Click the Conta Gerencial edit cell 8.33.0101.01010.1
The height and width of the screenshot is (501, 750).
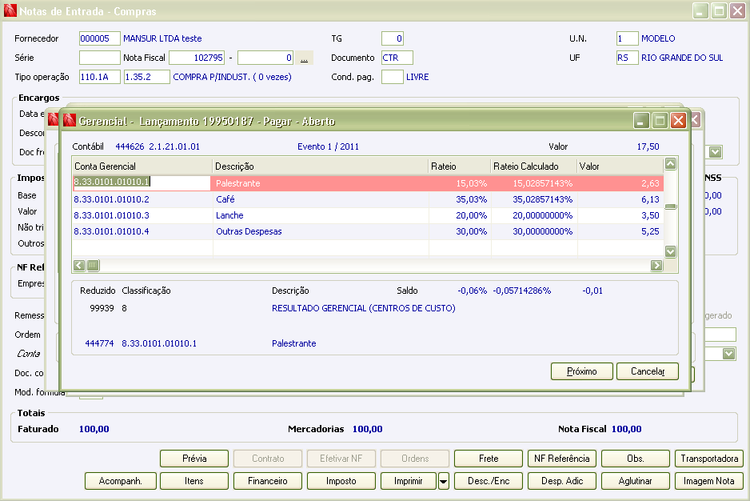[x=142, y=182]
